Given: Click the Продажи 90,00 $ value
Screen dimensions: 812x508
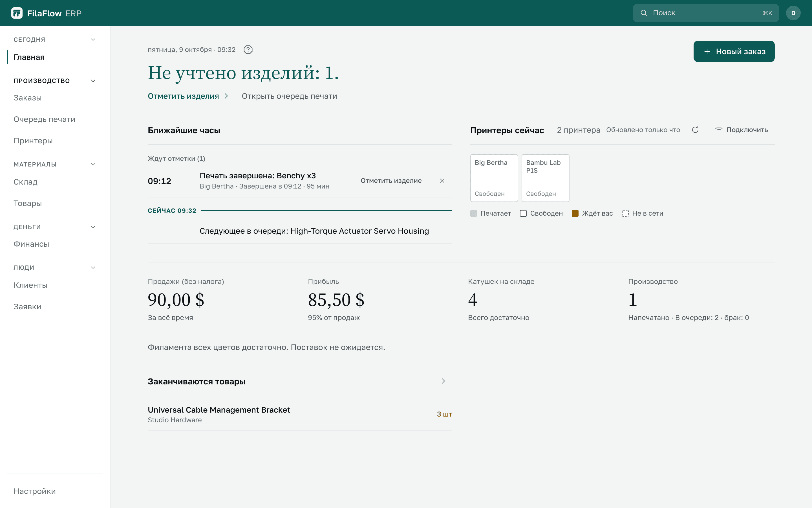Looking at the screenshot, I should pyautogui.click(x=176, y=300).
